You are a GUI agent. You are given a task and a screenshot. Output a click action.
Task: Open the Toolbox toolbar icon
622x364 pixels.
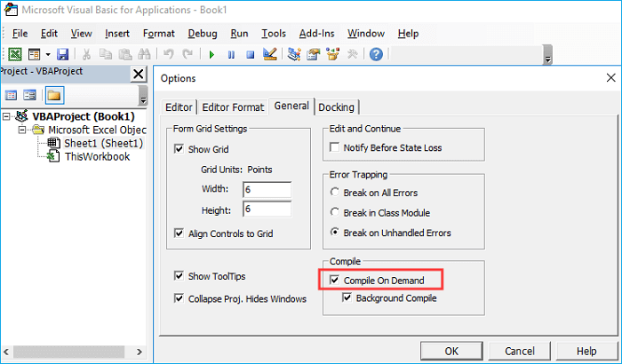[352, 54]
